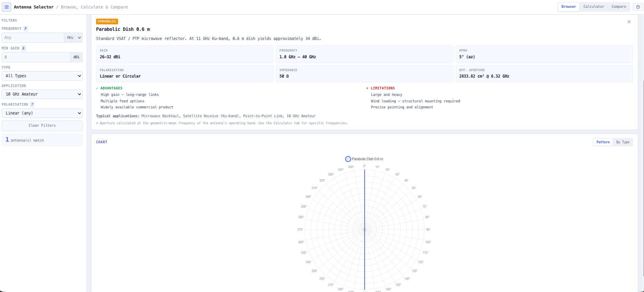
Task: Click the FILTERS sidebar heading
Action: coord(9,20)
